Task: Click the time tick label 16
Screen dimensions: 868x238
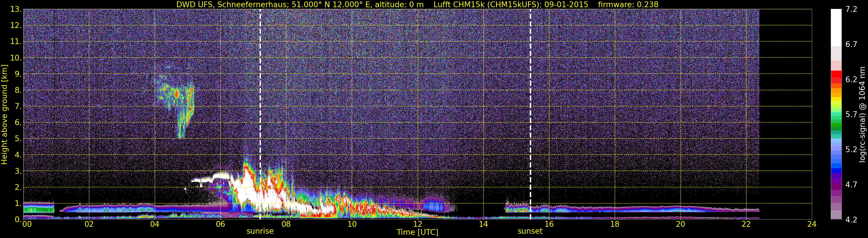Action: [x=549, y=224]
